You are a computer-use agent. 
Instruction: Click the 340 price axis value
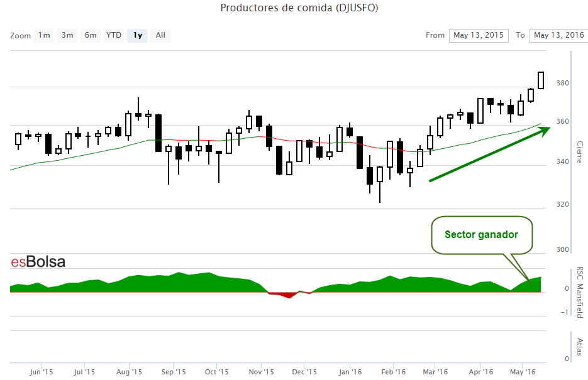pyautogui.click(x=562, y=161)
